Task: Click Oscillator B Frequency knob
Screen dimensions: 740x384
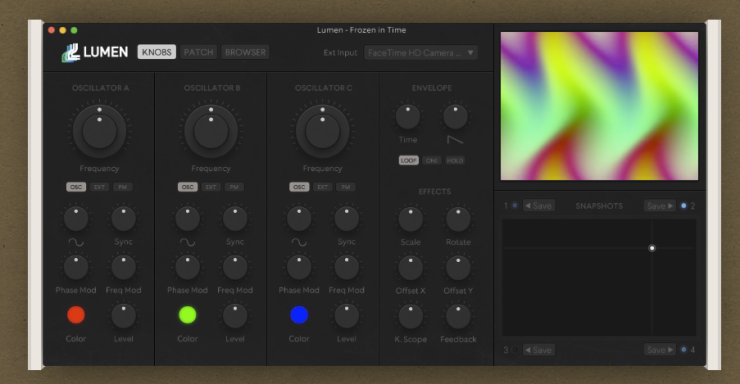Action: pos(211,131)
